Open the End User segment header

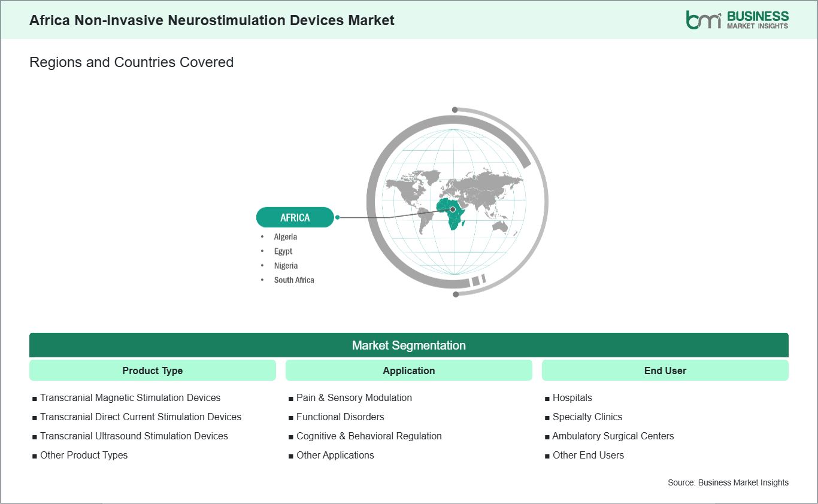pos(665,371)
